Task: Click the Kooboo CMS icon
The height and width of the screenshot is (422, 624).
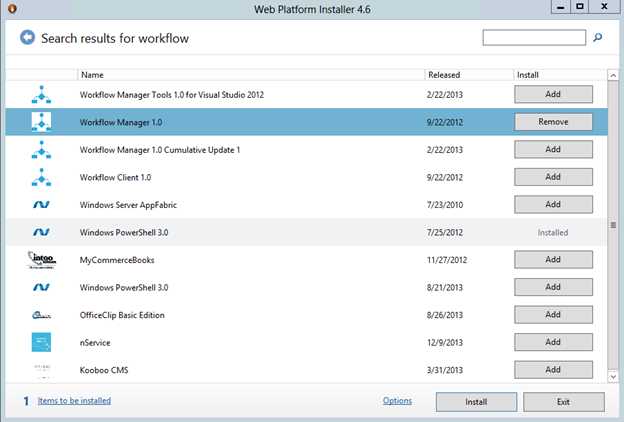Action: point(41,370)
